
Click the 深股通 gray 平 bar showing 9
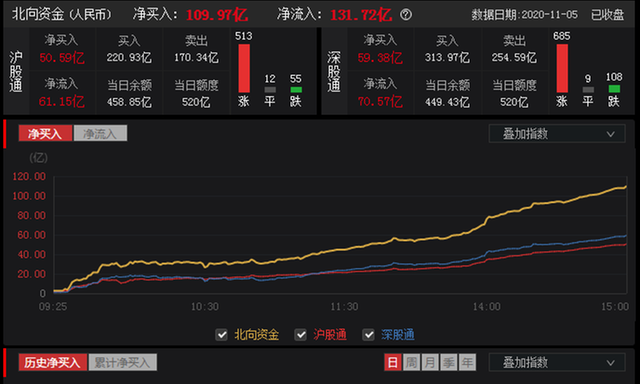pyautogui.click(x=588, y=90)
